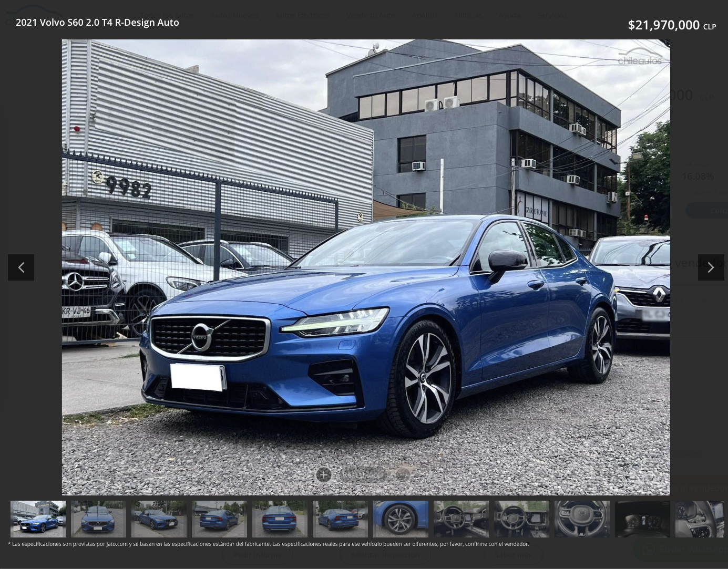
Task: View the alloy wheel close-up thumbnail
Action: [x=401, y=519]
